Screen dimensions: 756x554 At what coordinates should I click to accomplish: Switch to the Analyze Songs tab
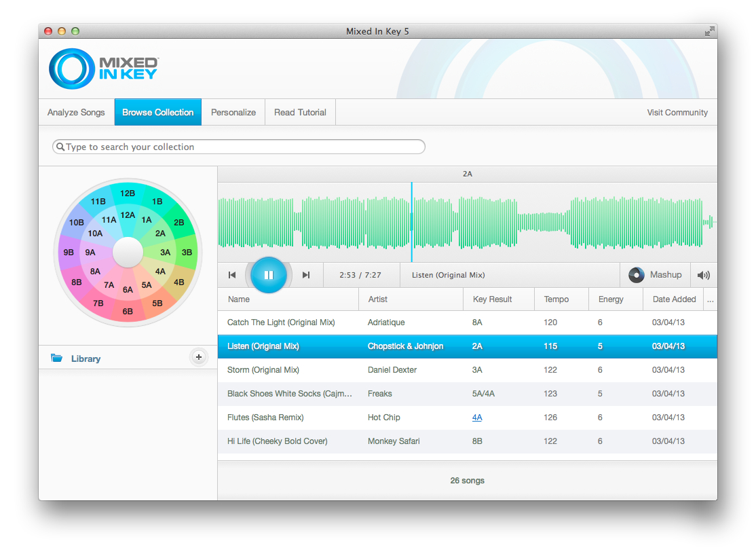coord(76,113)
